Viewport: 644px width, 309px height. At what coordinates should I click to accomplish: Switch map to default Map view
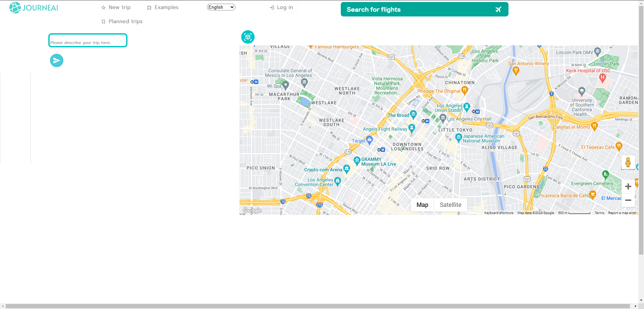pyautogui.click(x=422, y=205)
